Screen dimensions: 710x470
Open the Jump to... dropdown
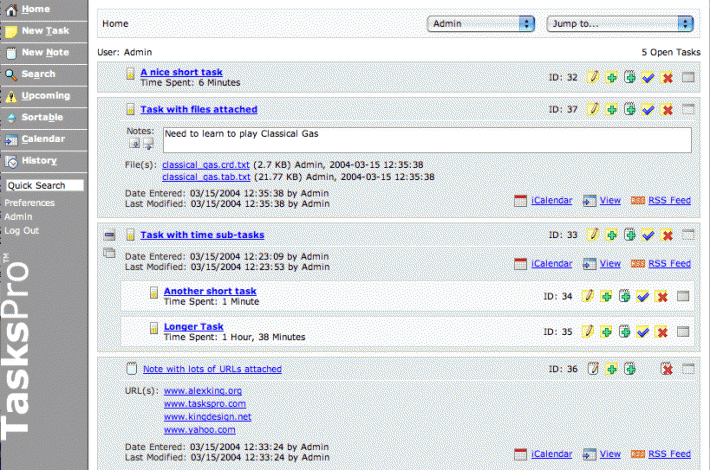(x=620, y=24)
